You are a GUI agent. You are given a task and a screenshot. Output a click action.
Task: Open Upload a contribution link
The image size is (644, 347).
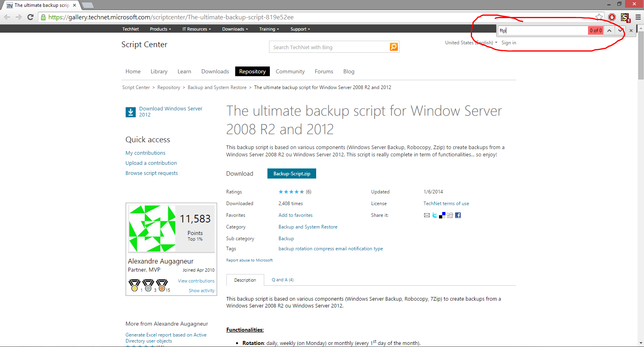click(x=151, y=163)
